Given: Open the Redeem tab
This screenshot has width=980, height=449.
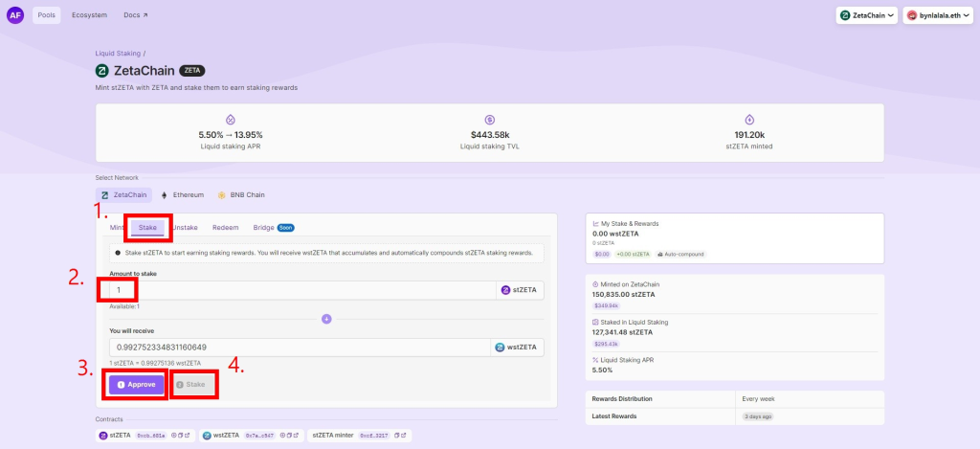Looking at the screenshot, I should point(225,228).
